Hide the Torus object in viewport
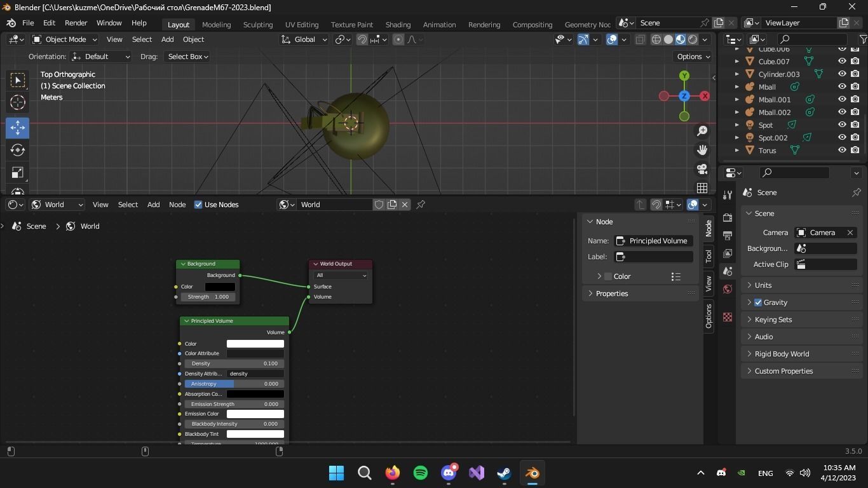868x488 pixels. click(x=842, y=151)
